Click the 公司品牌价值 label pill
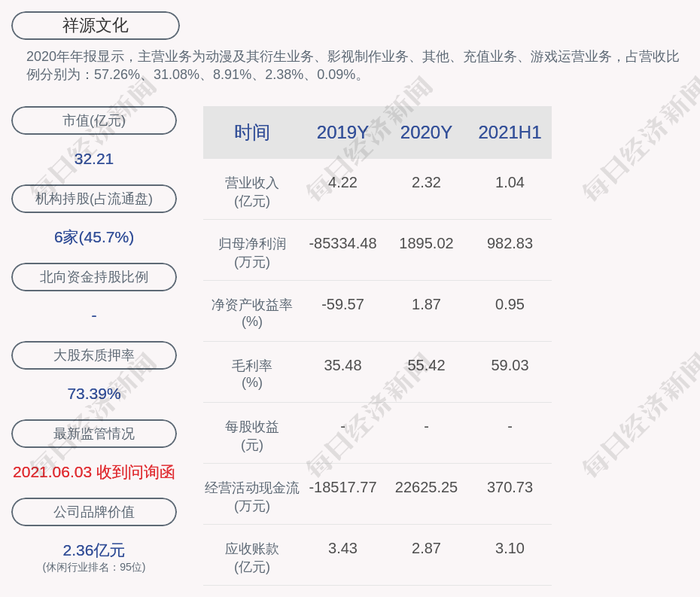 tap(94, 512)
